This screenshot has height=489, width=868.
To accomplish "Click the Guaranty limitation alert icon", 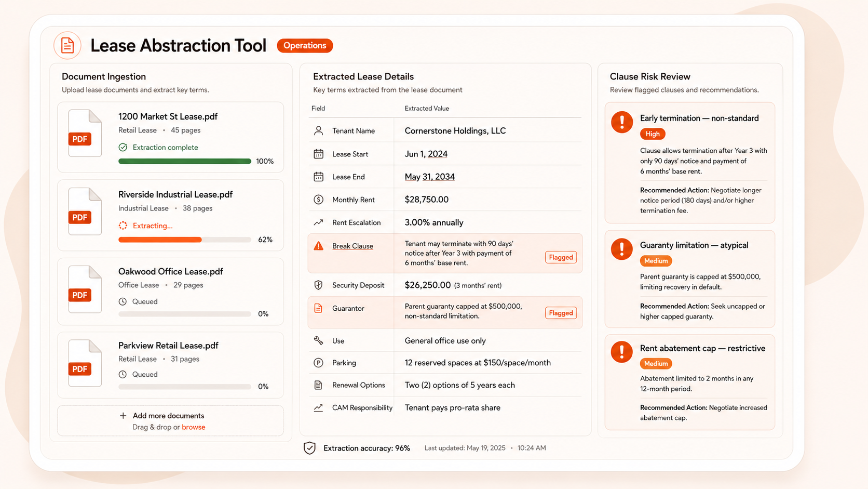I will 622,249.
